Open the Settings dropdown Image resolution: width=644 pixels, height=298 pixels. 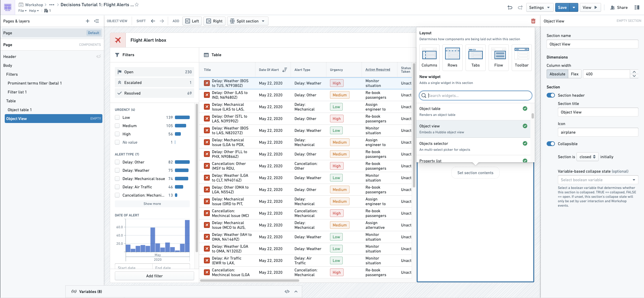pos(540,7)
